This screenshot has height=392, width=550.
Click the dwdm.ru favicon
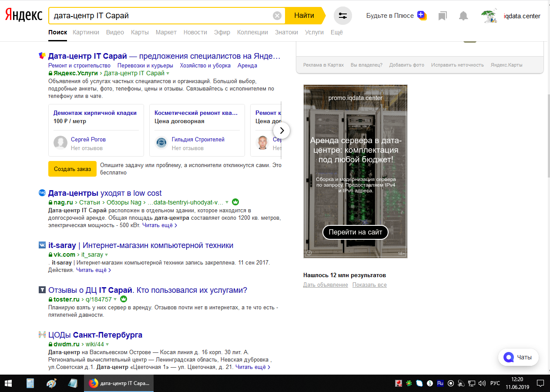(42, 335)
